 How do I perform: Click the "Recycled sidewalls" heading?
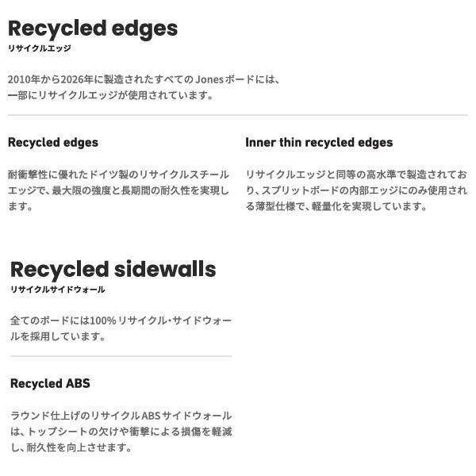[x=113, y=270]
